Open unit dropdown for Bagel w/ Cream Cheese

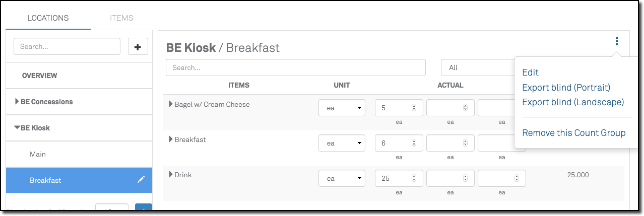342,108
